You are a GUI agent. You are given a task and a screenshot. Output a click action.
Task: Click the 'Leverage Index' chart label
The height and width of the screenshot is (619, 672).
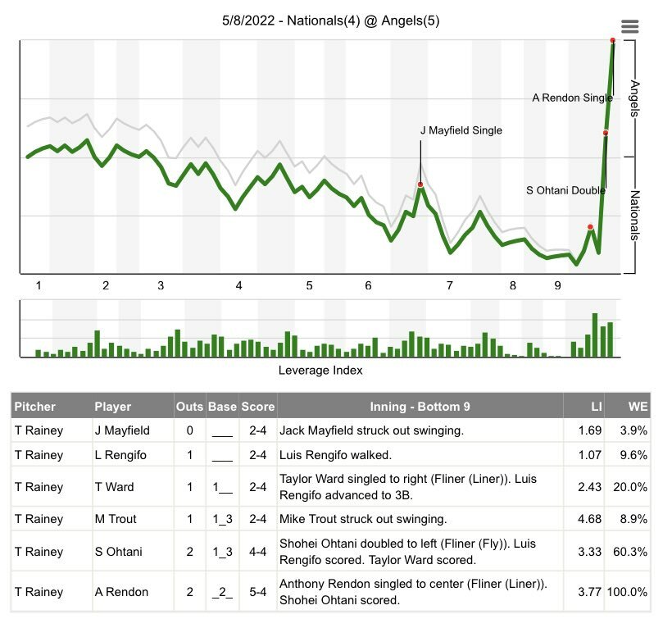(x=320, y=371)
